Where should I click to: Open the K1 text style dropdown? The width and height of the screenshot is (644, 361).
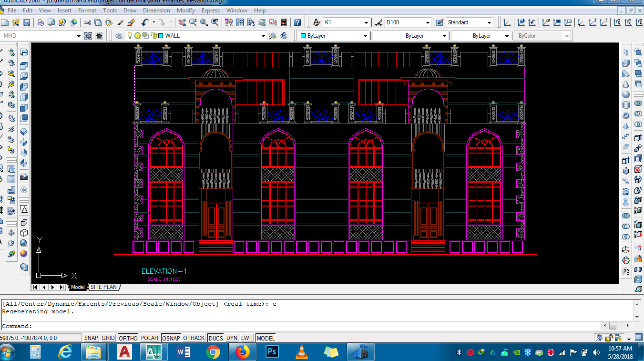pyautogui.click(x=366, y=22)
